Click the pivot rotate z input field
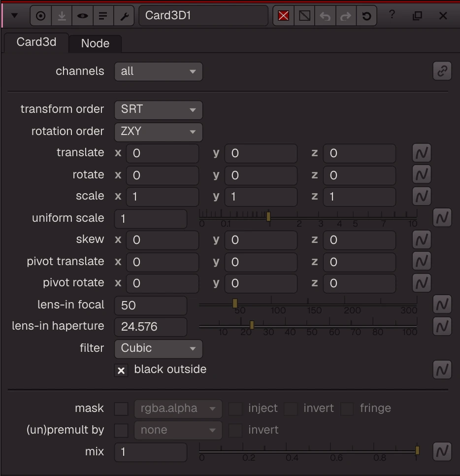 tap(360, 283)
